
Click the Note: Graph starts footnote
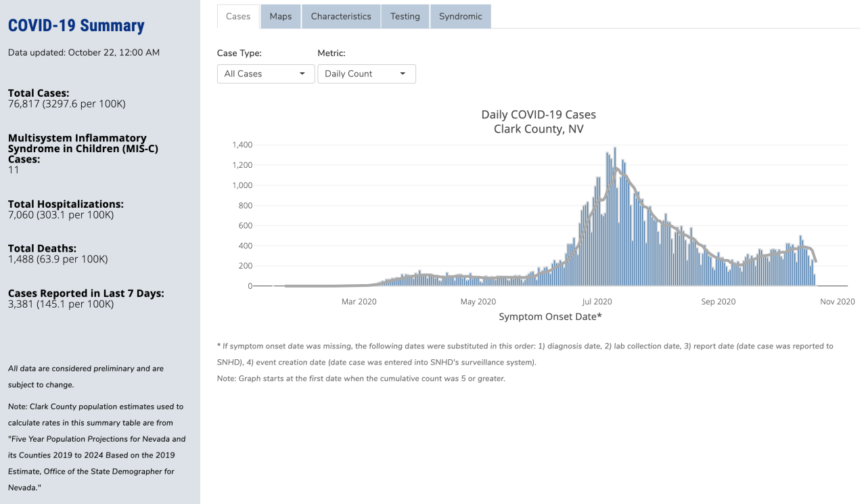[x=361, y=378]
